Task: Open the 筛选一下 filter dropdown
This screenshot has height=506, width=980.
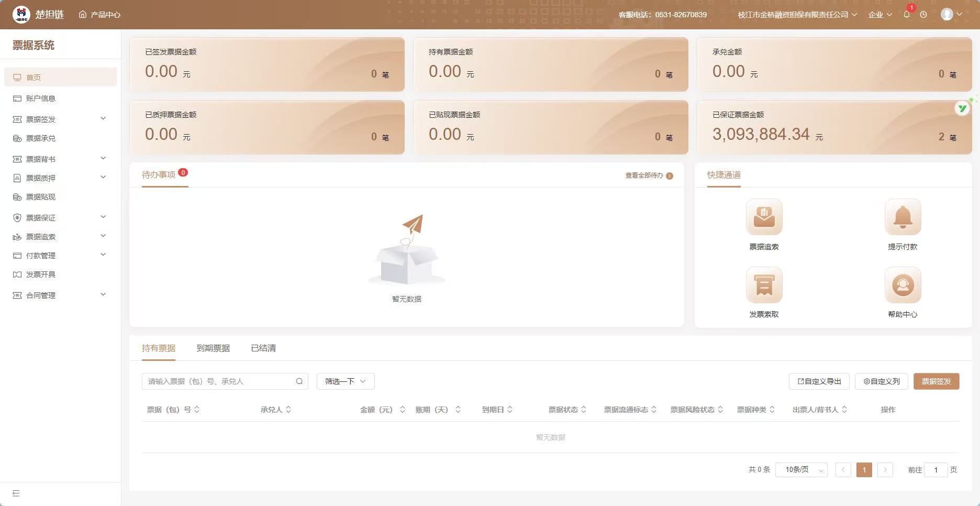Action: [345, 381]
